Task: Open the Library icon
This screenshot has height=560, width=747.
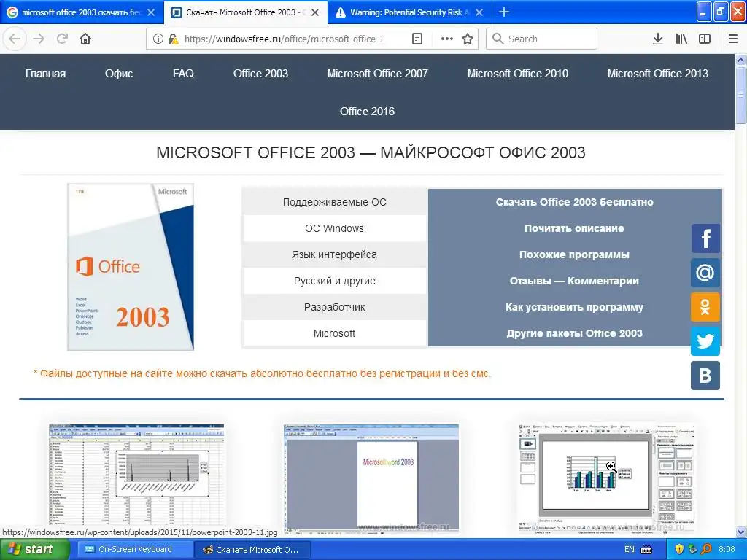Action: click(x=681, y=39)
